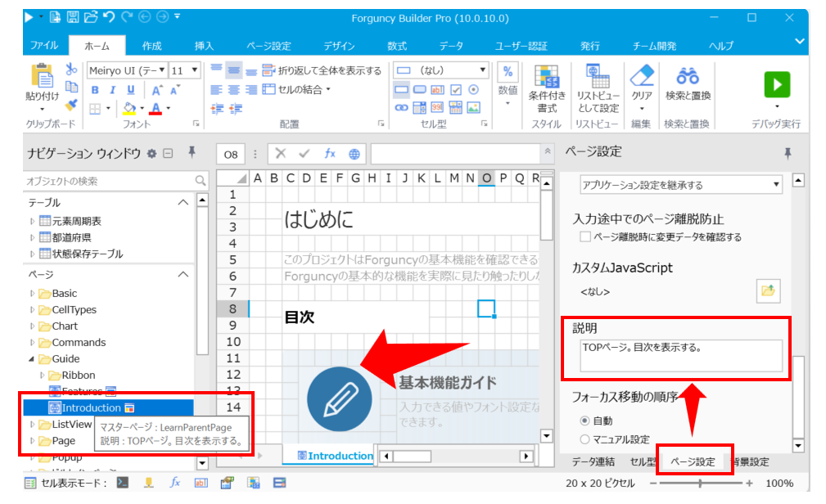
Task: Increase font size with the larger A icon
Action: click(x=157, y=90)
